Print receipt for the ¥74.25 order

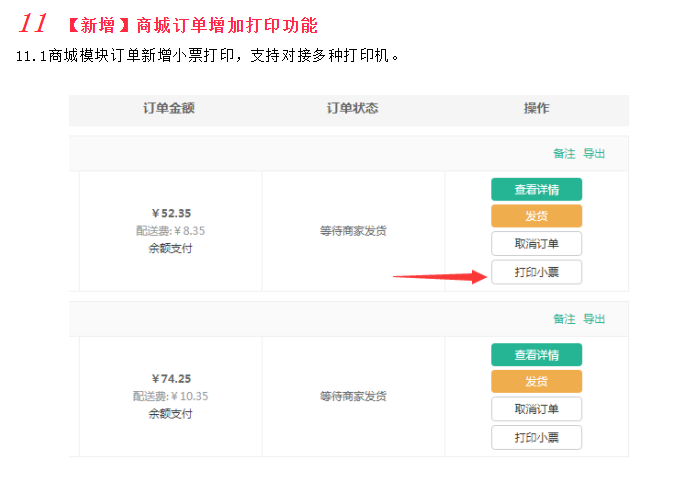536,437
